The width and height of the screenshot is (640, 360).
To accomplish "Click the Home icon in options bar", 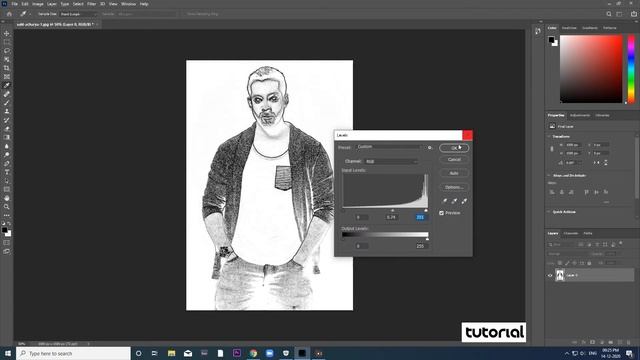I will pyautogui.click(x=9, y=14).
